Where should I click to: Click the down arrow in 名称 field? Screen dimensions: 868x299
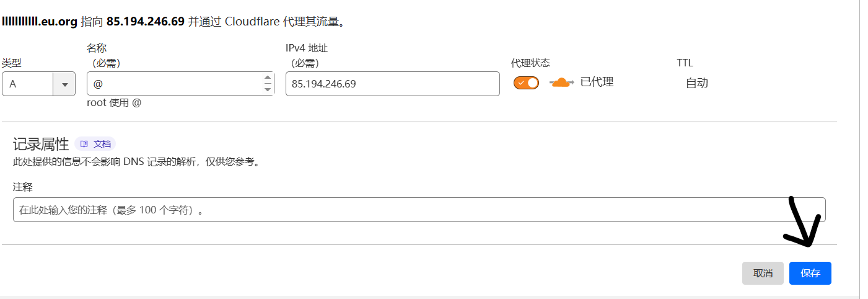point(268,89)
